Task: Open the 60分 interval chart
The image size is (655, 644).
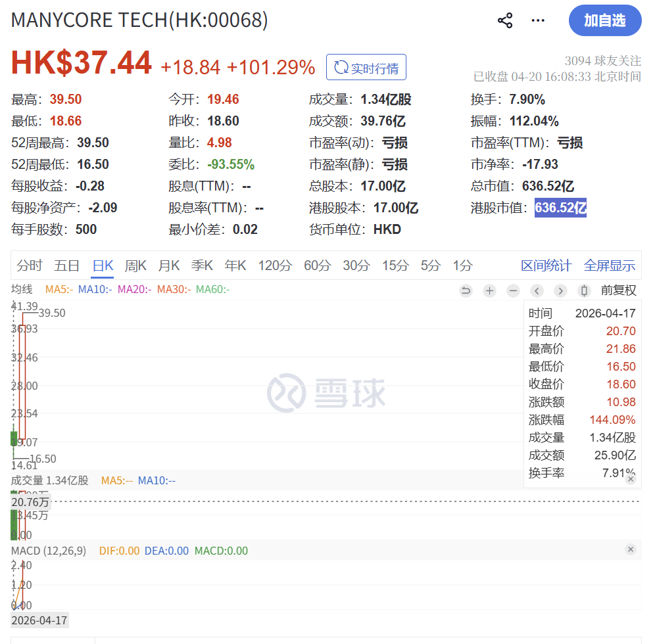Action: coord(318,265)
